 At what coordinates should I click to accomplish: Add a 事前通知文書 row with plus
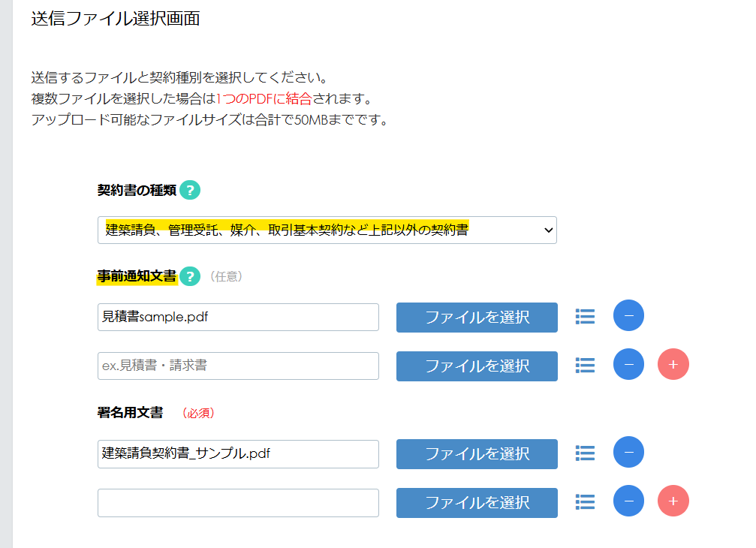[673, 364]
